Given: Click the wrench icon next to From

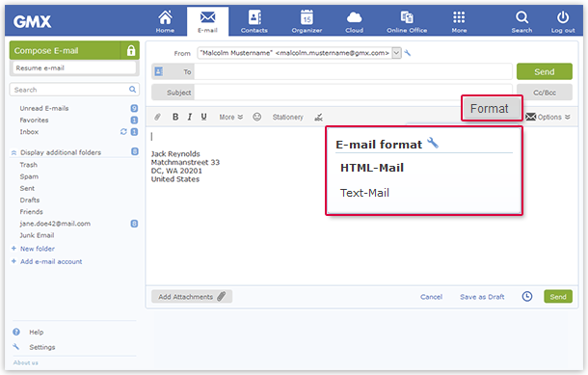Looking at the screenshot, I should [x=408, y=53].
